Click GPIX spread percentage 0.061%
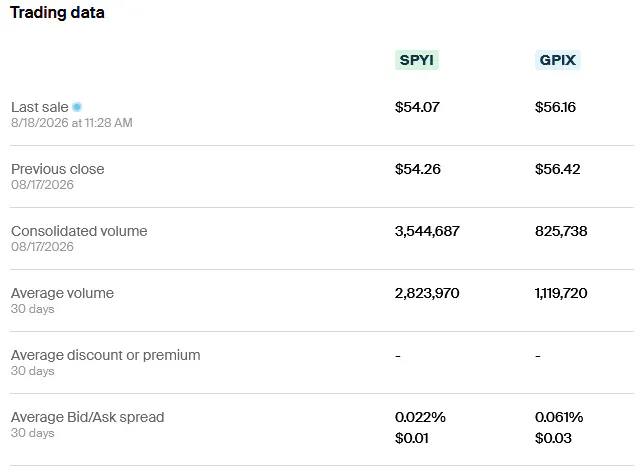Image resolution: width=640 pixels, height=472 pixels. 559,417
